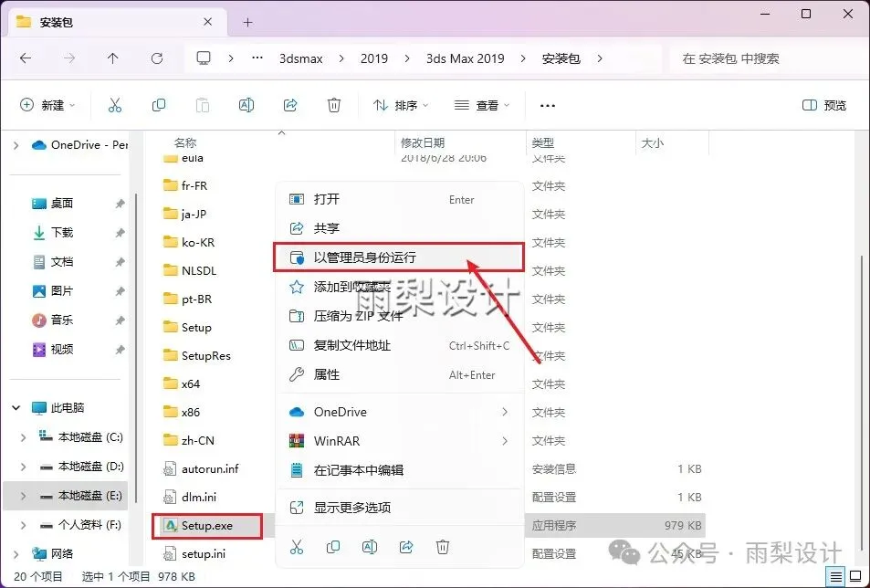Choose 在记事本中编辑
The height and width of the screenshot is (588, 870).
coord(400,470)
